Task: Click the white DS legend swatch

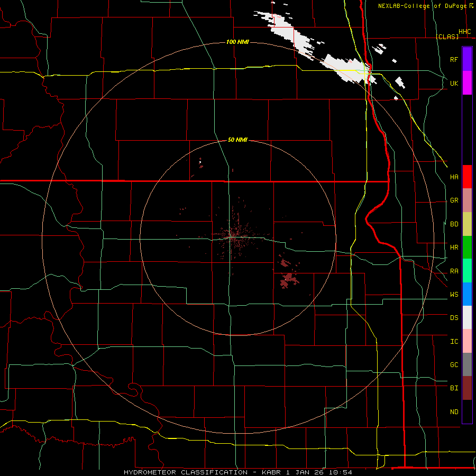Action: pyautogui.click(x=467, y=317)
